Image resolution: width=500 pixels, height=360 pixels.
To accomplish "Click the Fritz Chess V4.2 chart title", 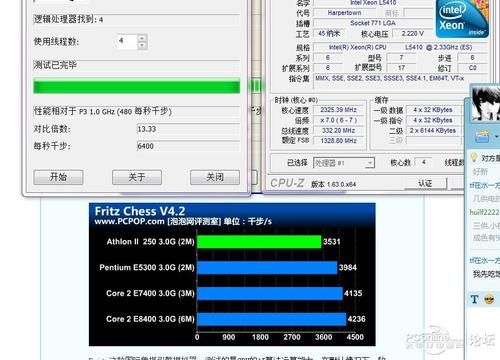I will 140,211.
